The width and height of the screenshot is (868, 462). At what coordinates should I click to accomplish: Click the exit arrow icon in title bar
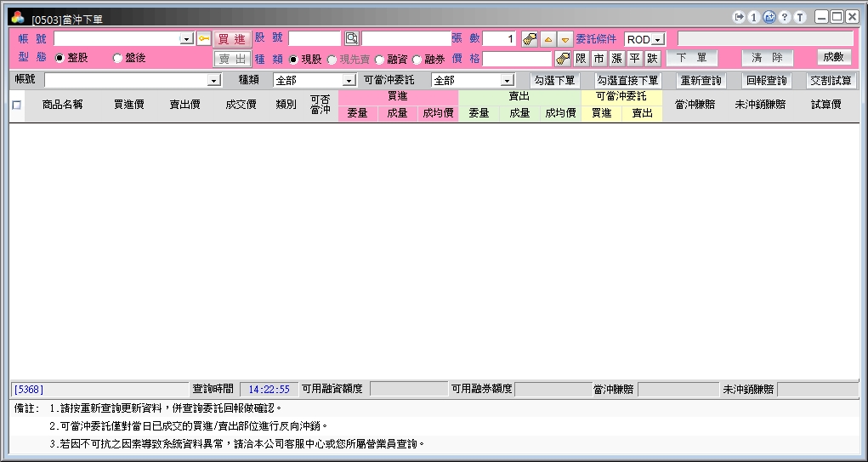[739, 17]
